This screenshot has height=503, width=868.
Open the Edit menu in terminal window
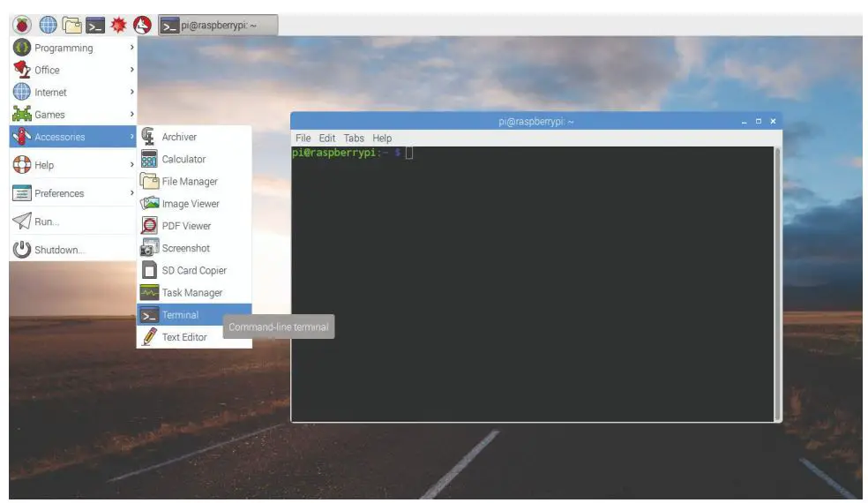(326, 138)
